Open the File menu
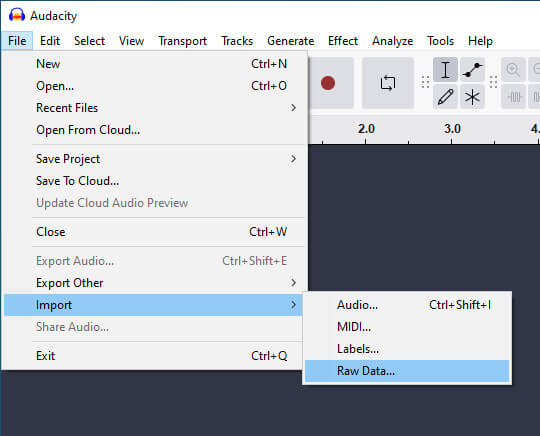The image size is (540, 436). 17,41
